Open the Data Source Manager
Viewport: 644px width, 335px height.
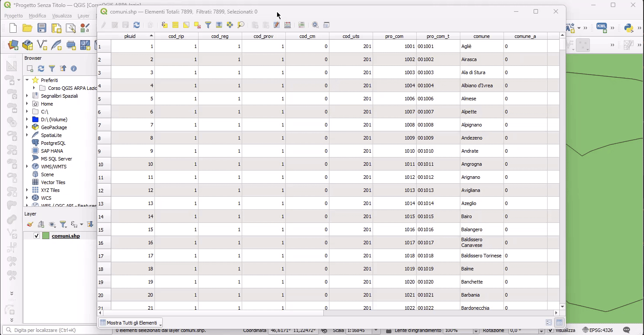[13, 45]
